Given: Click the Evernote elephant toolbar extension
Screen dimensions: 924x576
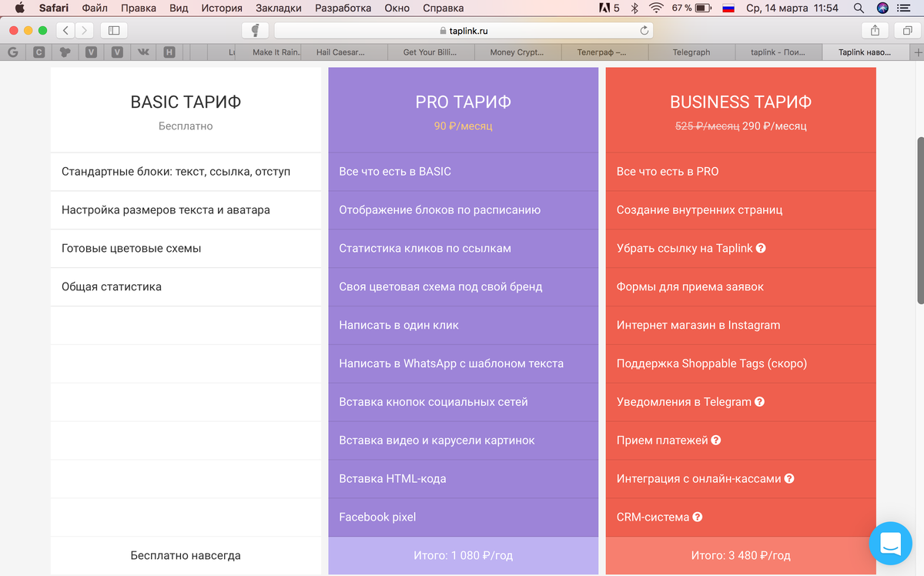Looking at the screenshot, I should pyautogui.click(x=255, y=31).
